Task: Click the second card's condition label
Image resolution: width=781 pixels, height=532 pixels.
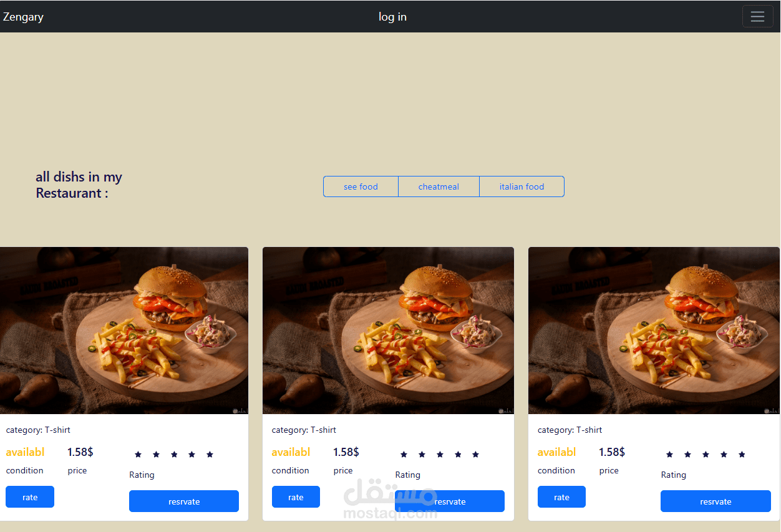Action: point(290,470)
